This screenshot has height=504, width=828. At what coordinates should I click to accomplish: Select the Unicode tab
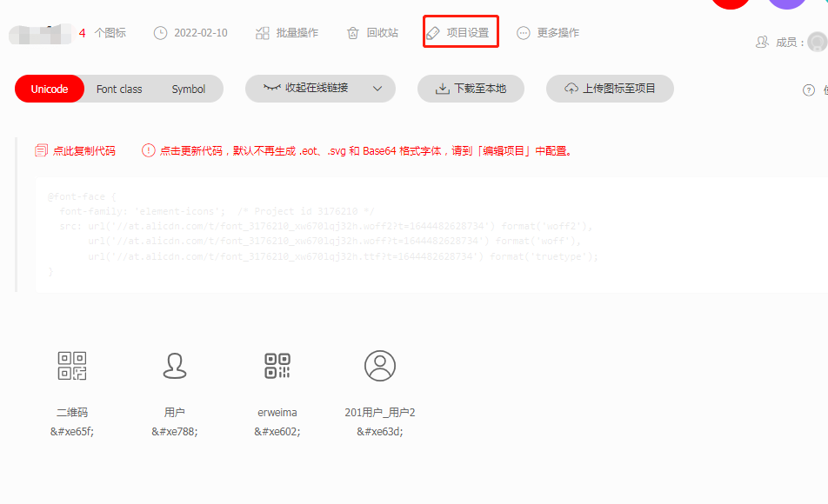[x=49, y=89]
